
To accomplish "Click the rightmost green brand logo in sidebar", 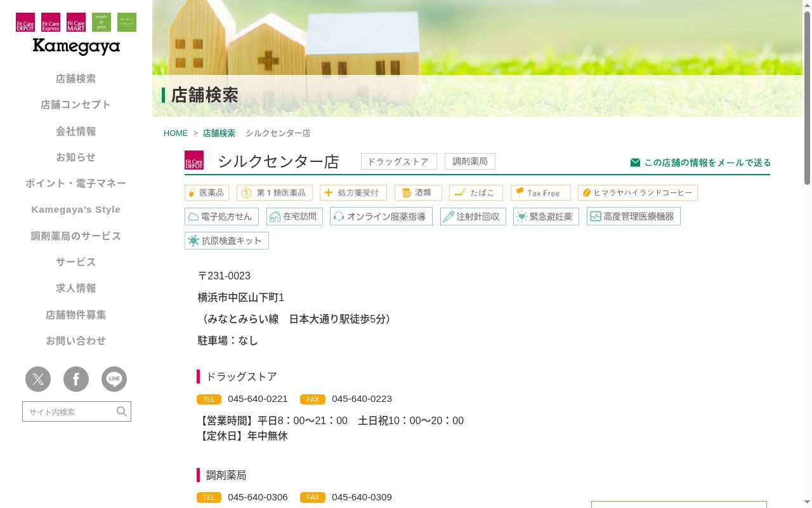I will (127, 22).
